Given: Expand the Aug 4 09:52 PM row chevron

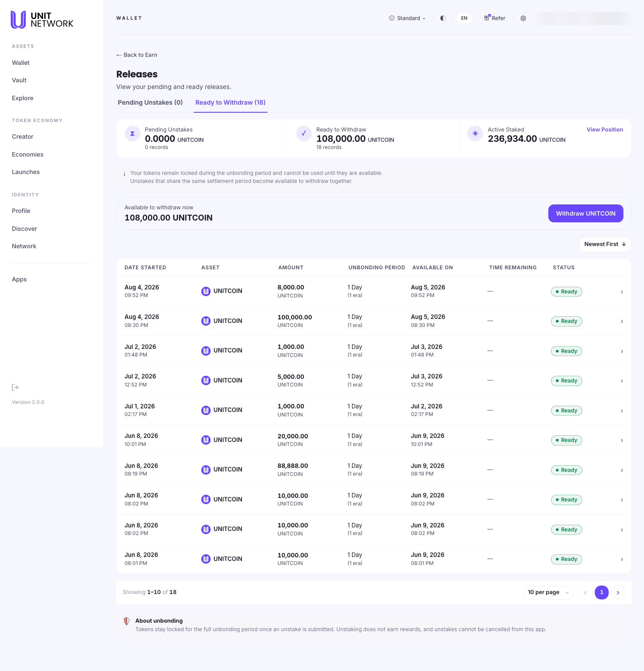Looking at the screenshot, I should click(x=622, y=292).
